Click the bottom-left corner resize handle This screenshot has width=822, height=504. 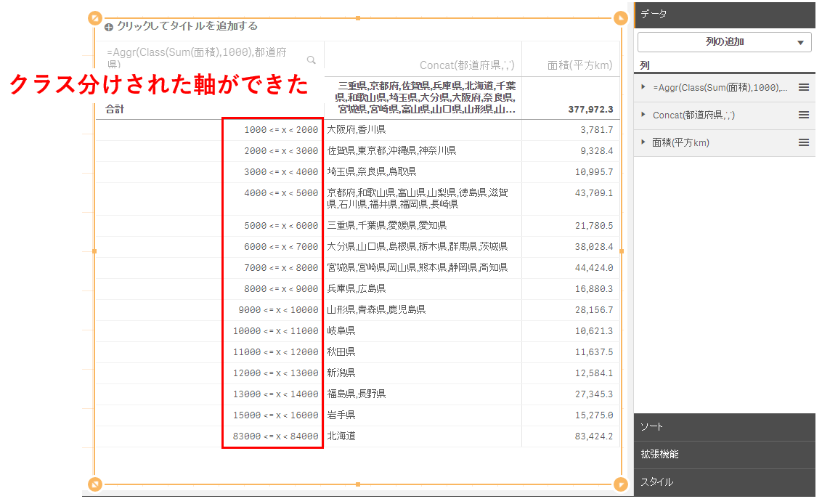coord(94,484)
